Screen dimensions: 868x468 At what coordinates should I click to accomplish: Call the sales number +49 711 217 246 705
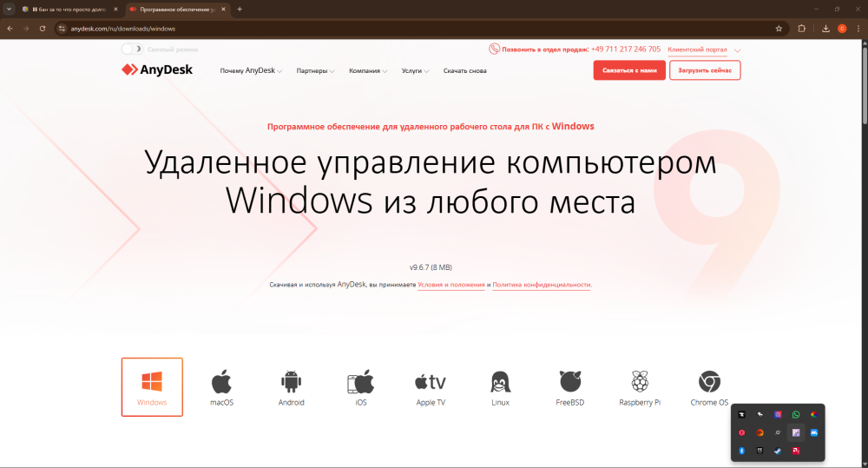(x=626, y=49)
